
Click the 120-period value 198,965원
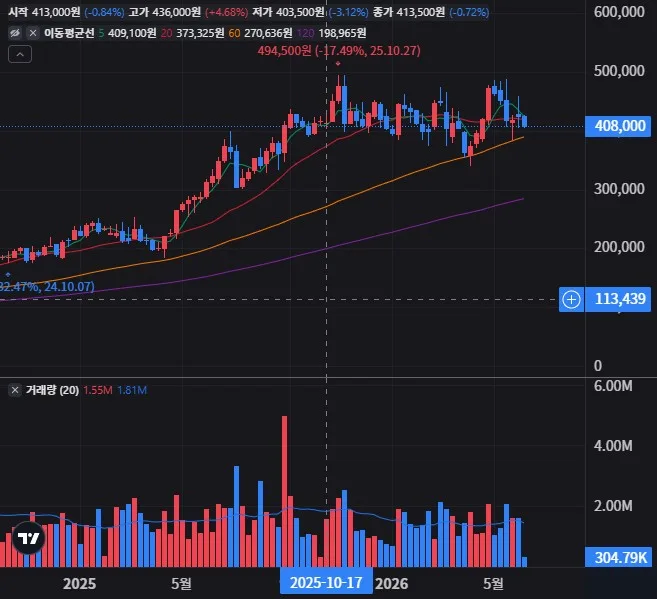tap(342, 33)
